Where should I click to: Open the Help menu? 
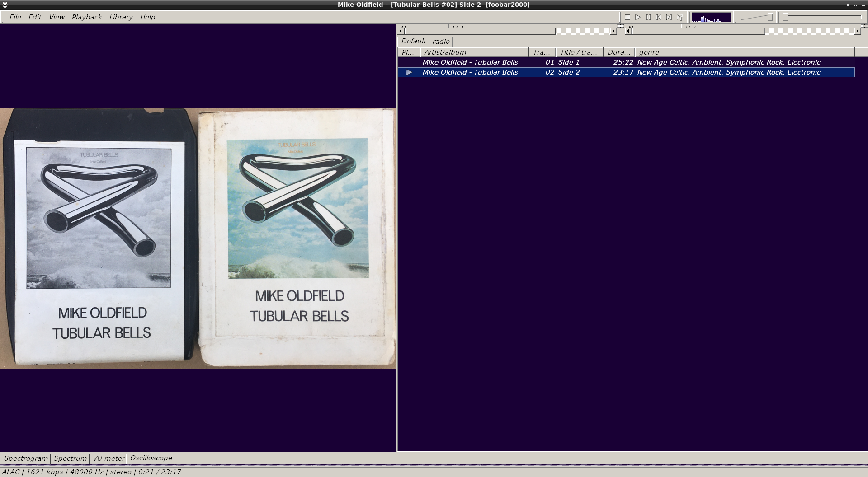tap(147, 17)
